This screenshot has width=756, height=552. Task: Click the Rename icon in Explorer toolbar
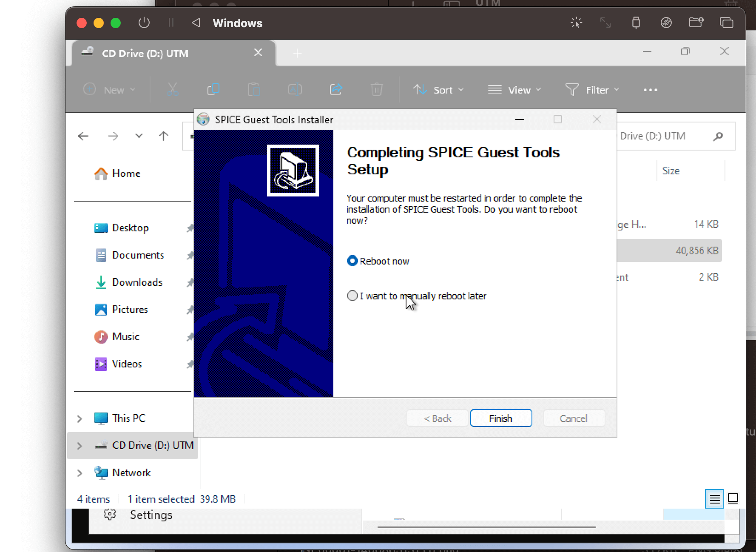tap(295, 90)
